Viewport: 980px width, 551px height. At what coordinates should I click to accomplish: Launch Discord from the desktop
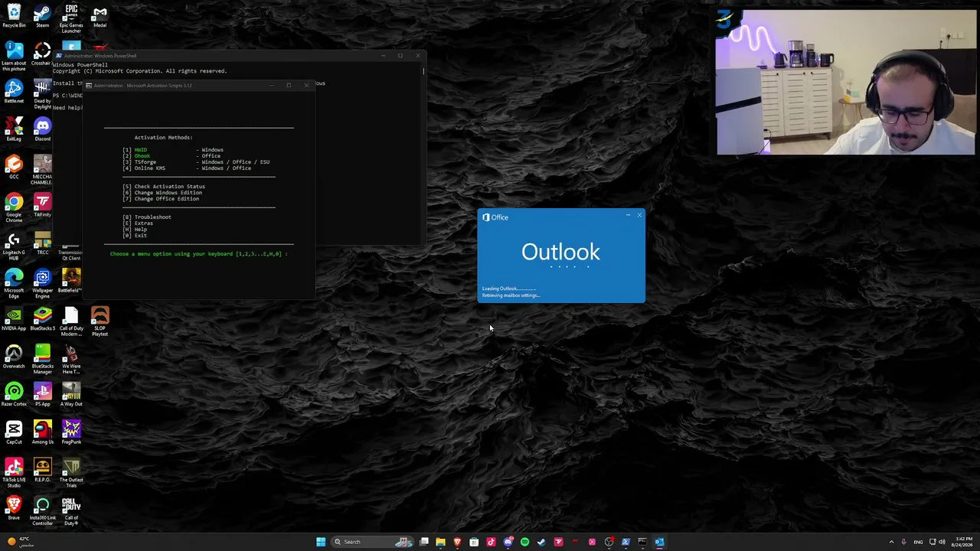tap(42, 129)
